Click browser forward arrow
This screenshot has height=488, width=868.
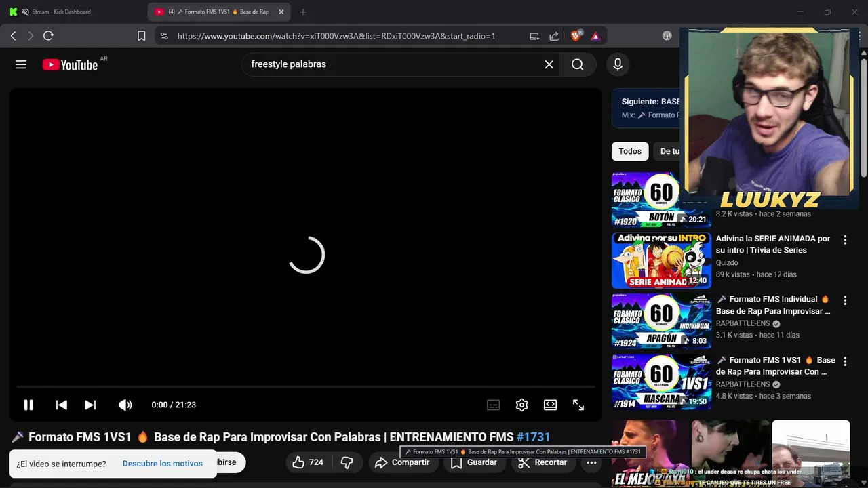[31, 36]
